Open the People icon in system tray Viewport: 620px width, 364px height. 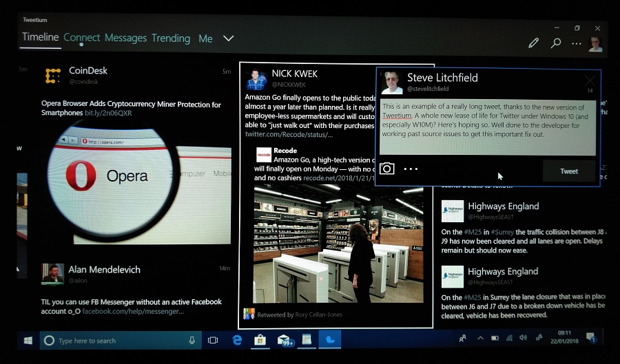pos(462,339)
